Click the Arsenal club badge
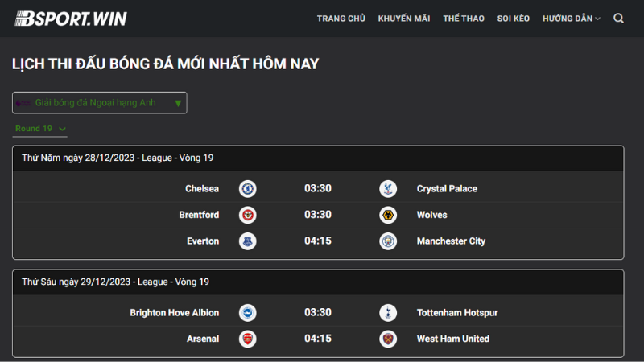 click(248, 339)
